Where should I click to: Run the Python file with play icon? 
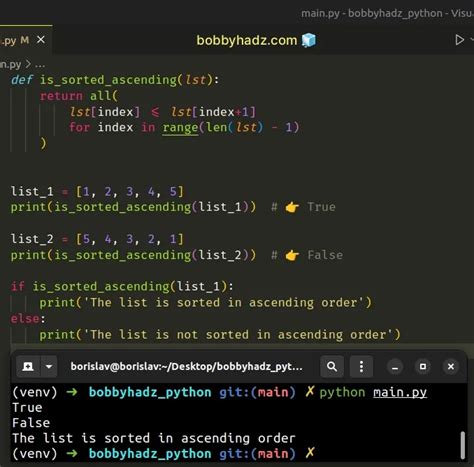460,40
